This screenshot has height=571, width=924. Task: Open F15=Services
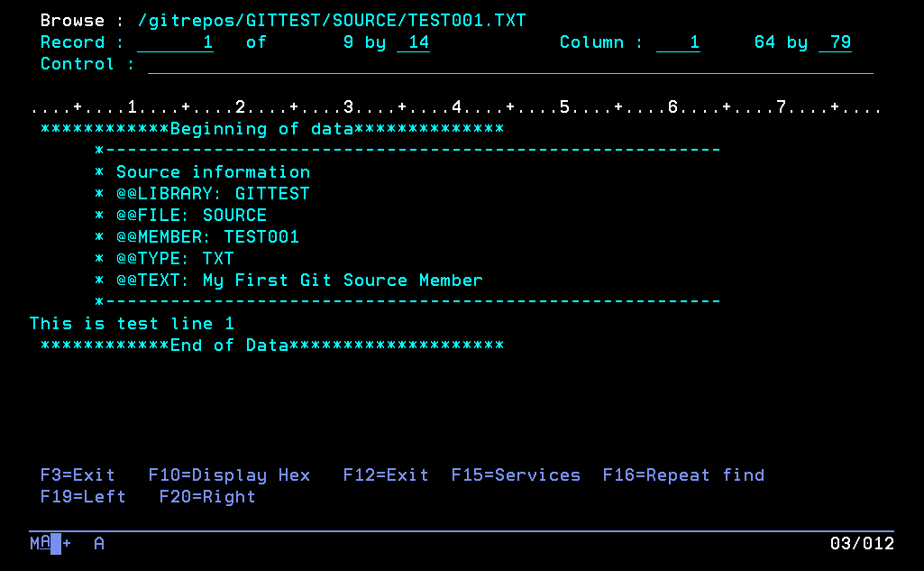pyautogui.click(x=516, y=475)
